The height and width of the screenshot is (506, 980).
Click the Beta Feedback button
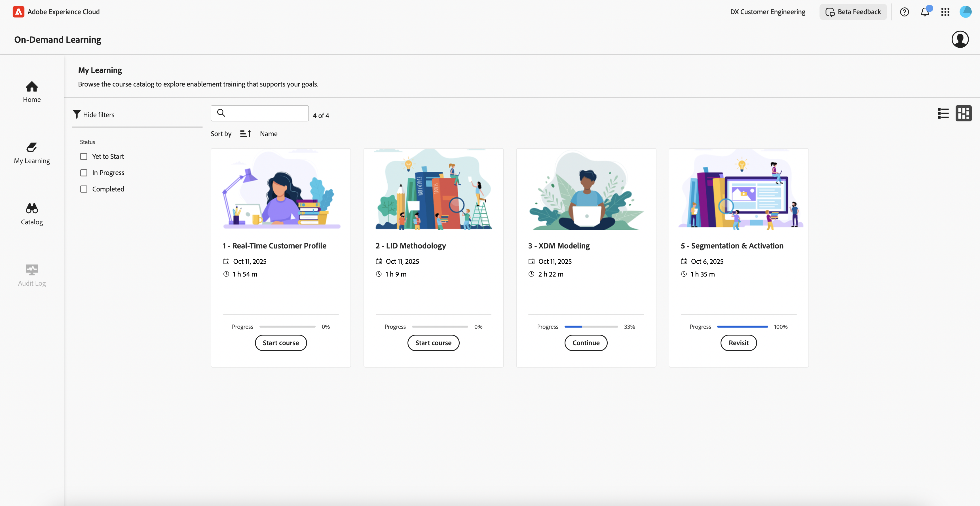853,12
